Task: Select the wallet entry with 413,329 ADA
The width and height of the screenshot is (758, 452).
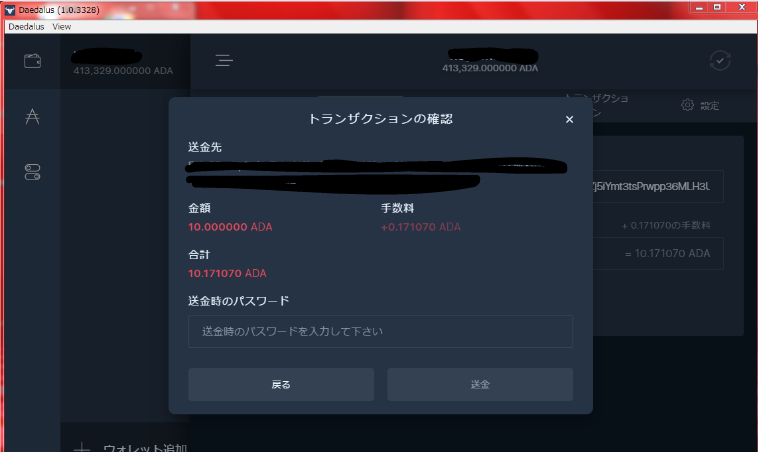Action: (125, 61)
